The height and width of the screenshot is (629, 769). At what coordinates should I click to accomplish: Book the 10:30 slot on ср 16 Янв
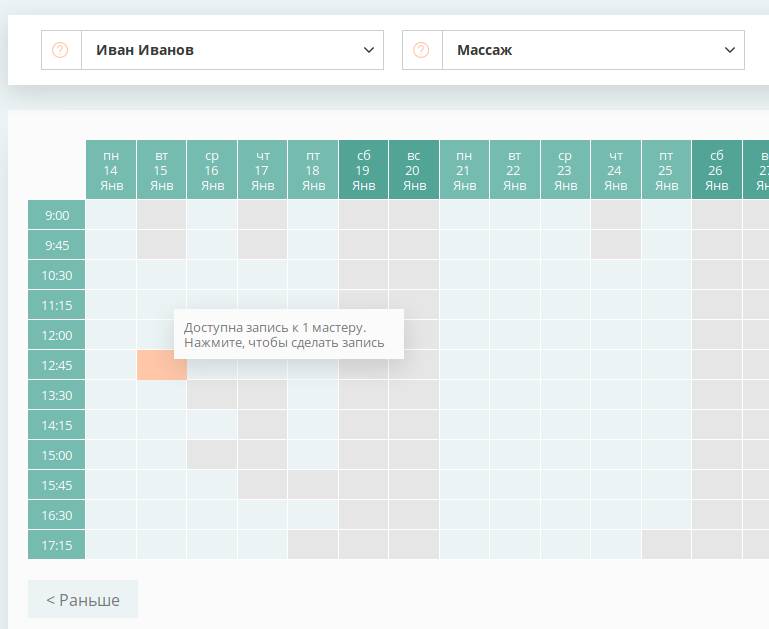click(212, 275)
